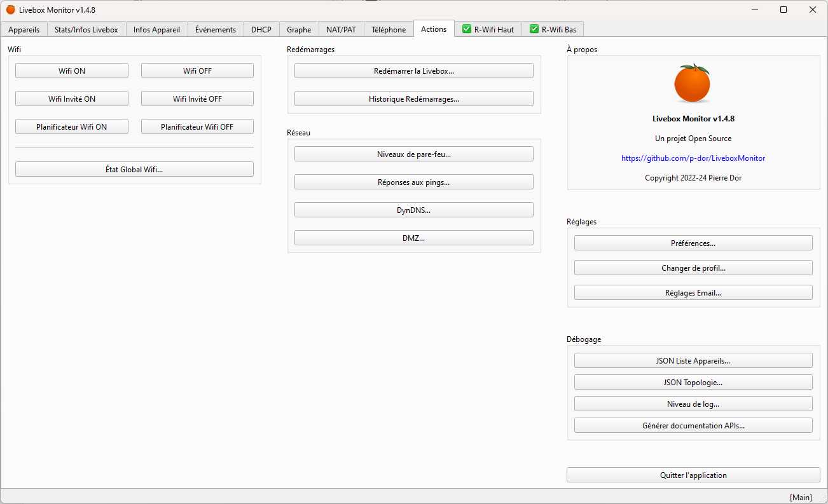Open Niveau de log dialog
Image resolution: width=828 pixels, height=504 pixels.
(693, 404)
